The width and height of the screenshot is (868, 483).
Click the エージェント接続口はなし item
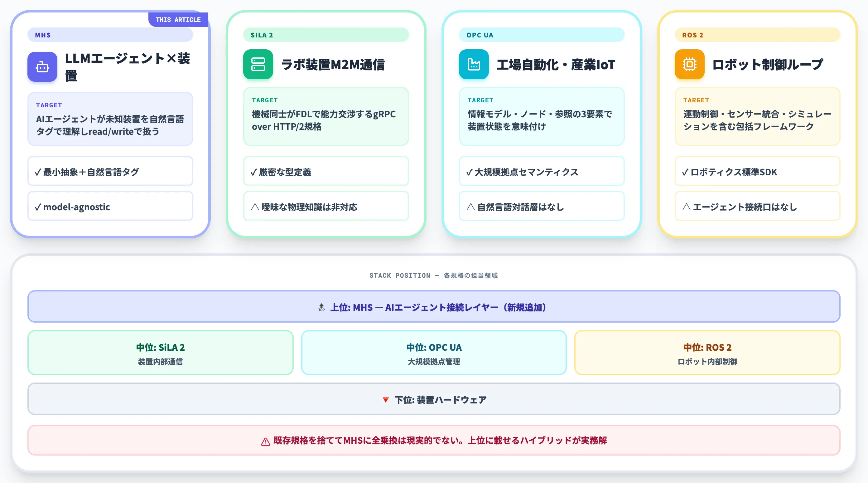click(757, 206)
